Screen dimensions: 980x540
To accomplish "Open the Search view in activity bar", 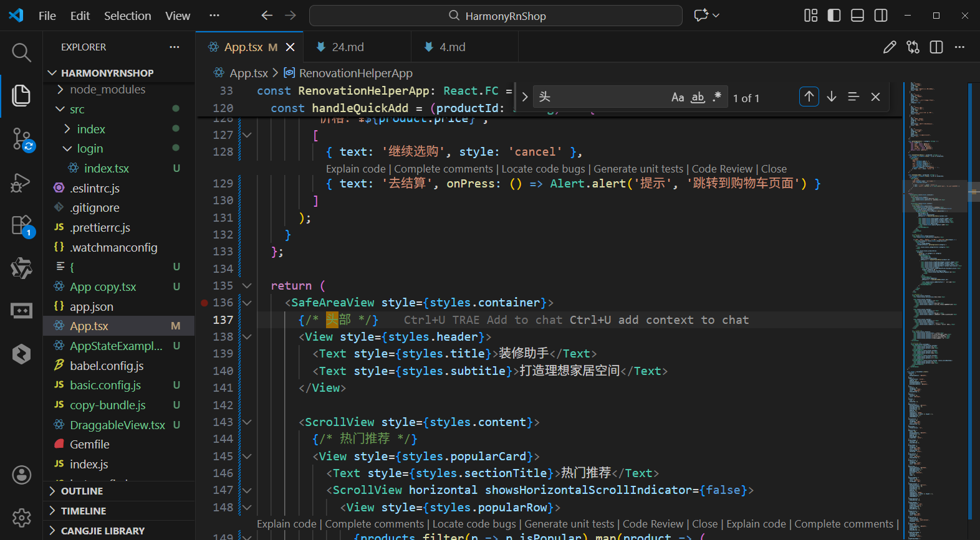I will (x=21, y=53).
